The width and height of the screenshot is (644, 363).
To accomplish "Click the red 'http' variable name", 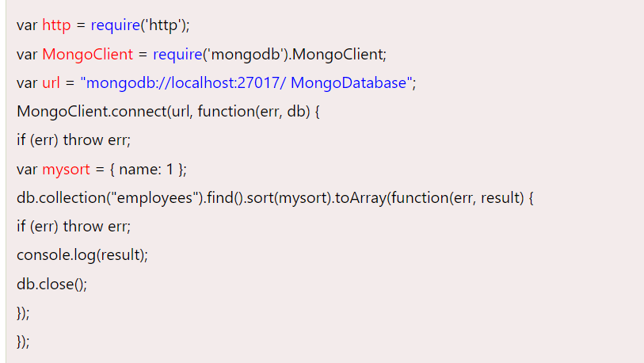I will 56,25.
